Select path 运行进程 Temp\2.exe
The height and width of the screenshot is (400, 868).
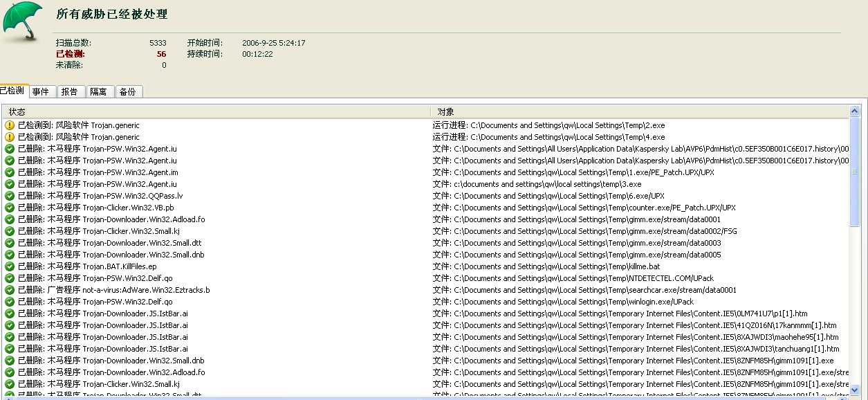click(x=549, y=125)
